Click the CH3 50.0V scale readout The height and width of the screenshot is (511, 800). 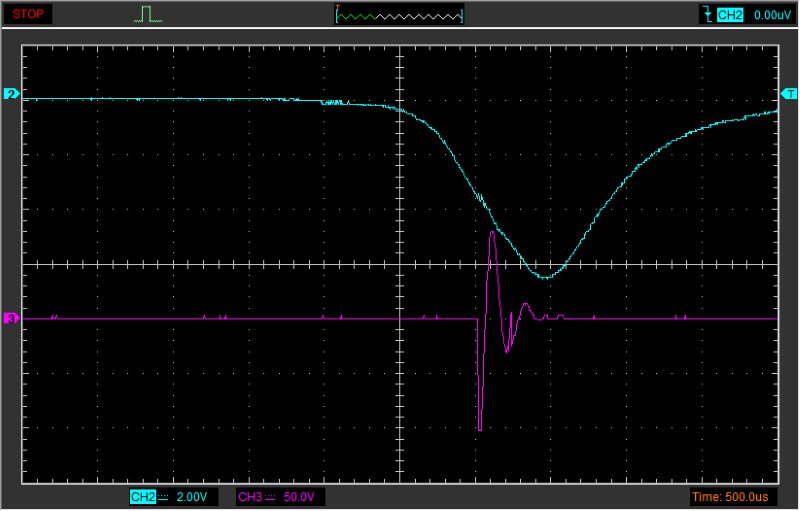point(299,497)
